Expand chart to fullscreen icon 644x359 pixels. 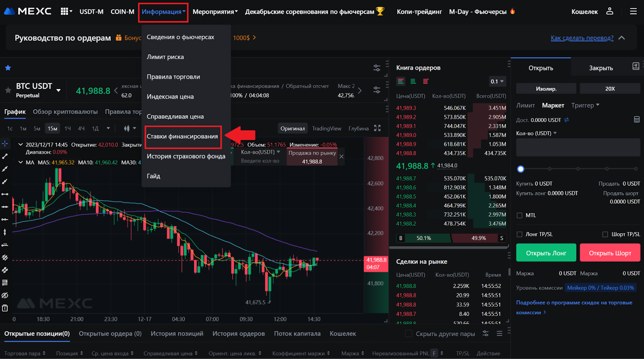(377, 128)
